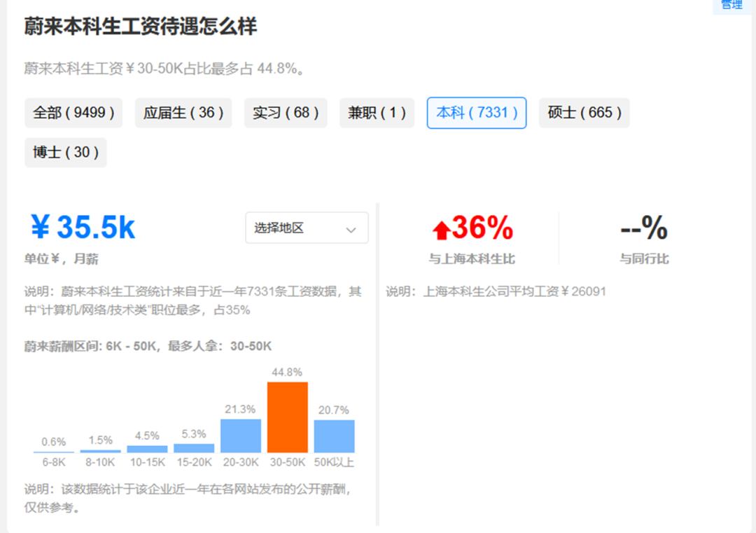Switch to the 实习 (68) tab

click(286, 113)
